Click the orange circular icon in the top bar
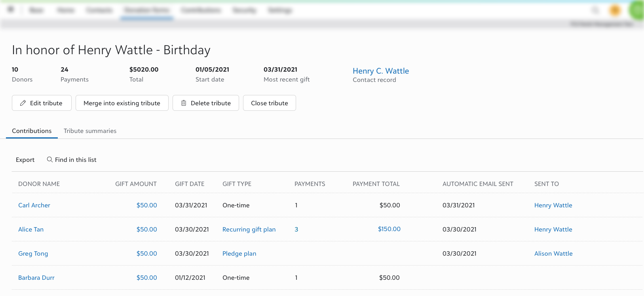Viewport: 644px width, 296px height. tap(615, 10)
